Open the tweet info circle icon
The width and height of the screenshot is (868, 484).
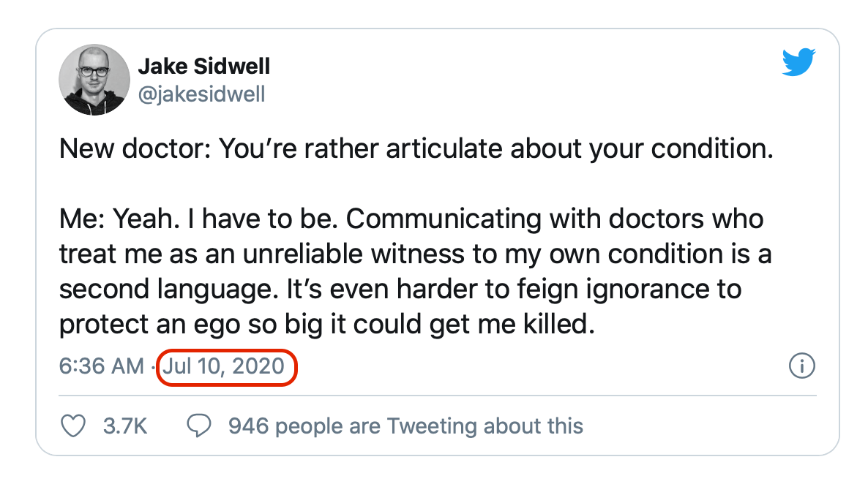[802, 366]
